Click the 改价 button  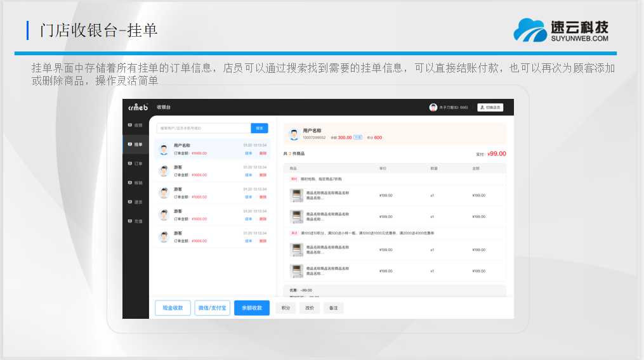click(310, 308)
